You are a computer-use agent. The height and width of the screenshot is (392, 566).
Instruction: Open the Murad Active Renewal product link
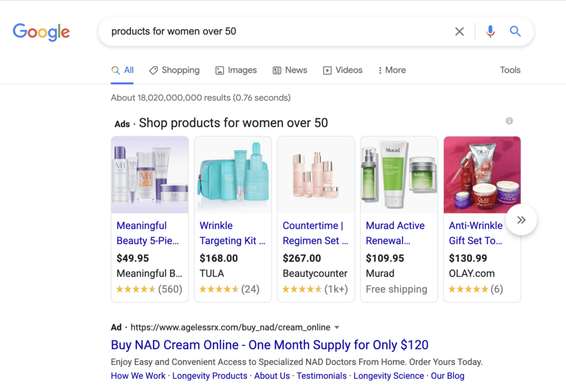395,233
